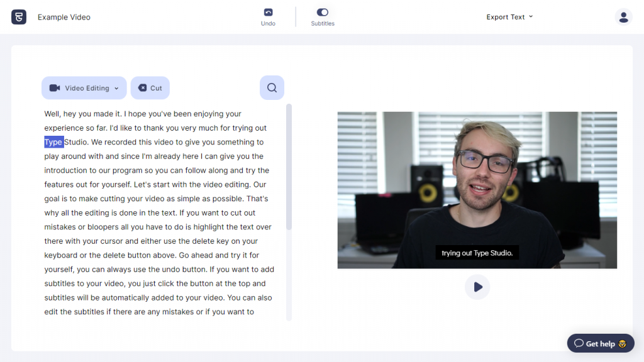Open the transcript search magnifier
Image resolution: width=644 pixels, height=362 pixels.
272,88
